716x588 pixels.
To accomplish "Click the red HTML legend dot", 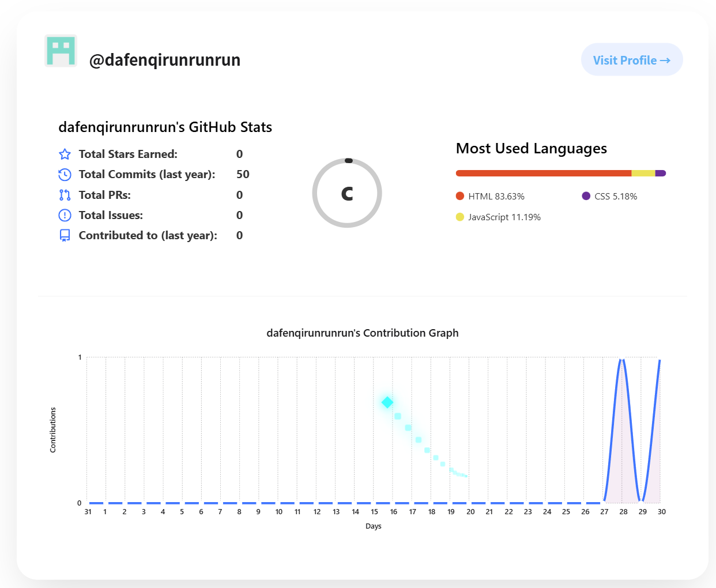I will 460,196.
